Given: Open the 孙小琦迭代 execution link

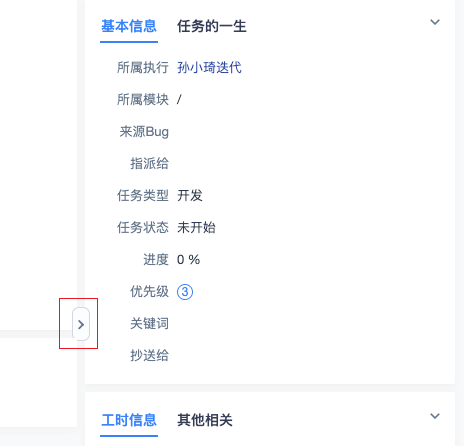Looking at the screenshot, I should click(209, 68).
